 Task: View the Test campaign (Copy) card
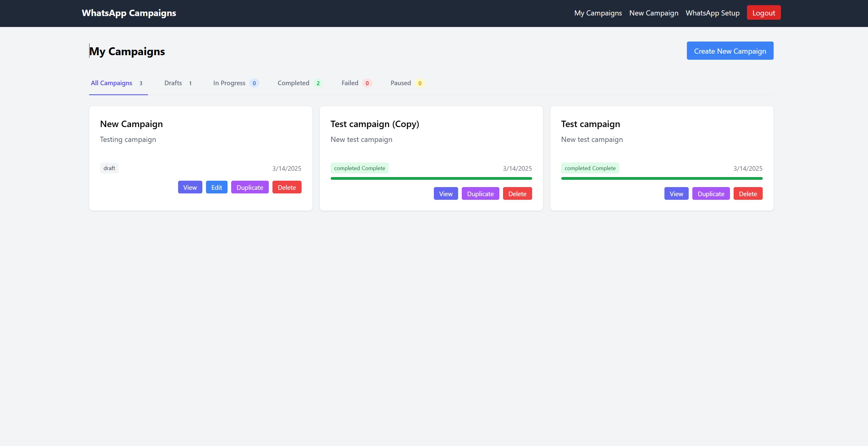[x=445, y=194]
